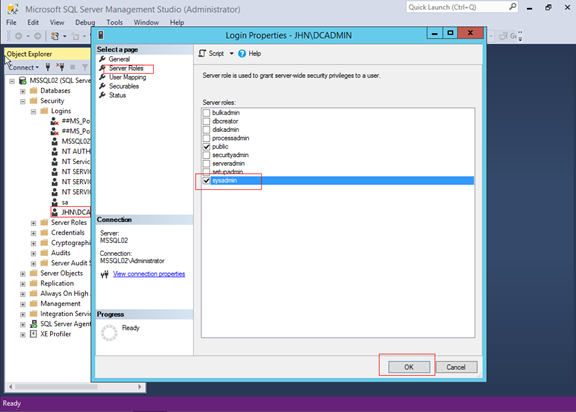Check the securityadmin server role
The width and height of the screenshot is (576, 412).
point(206,155)
